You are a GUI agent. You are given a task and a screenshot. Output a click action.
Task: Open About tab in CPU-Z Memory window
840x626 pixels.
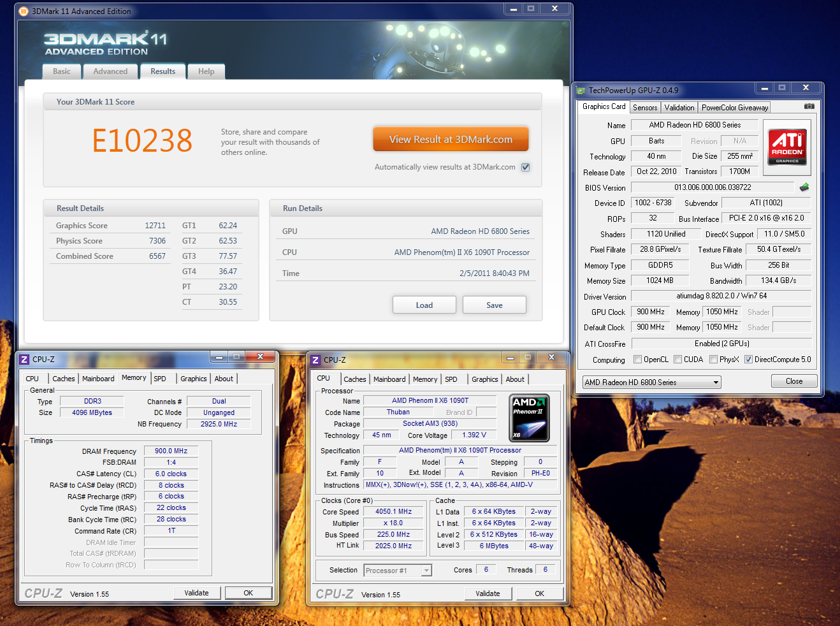tap(224, 379)
